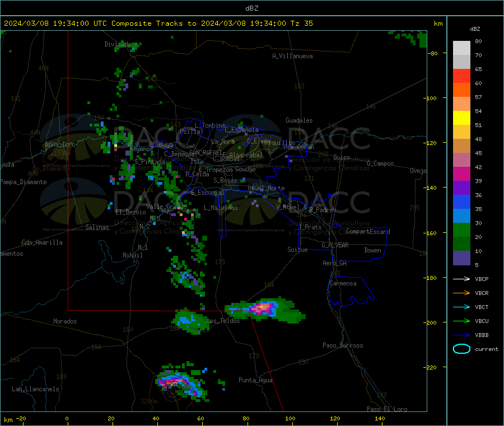Click the cyan 'current' ellipse legend icon
Screen dimensions: 504x426
[x=461, y=349]
